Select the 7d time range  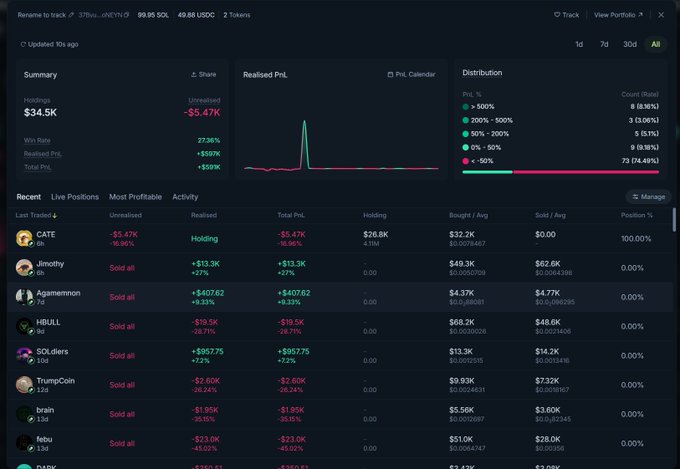pyautogui.click(x=604, y=44)
